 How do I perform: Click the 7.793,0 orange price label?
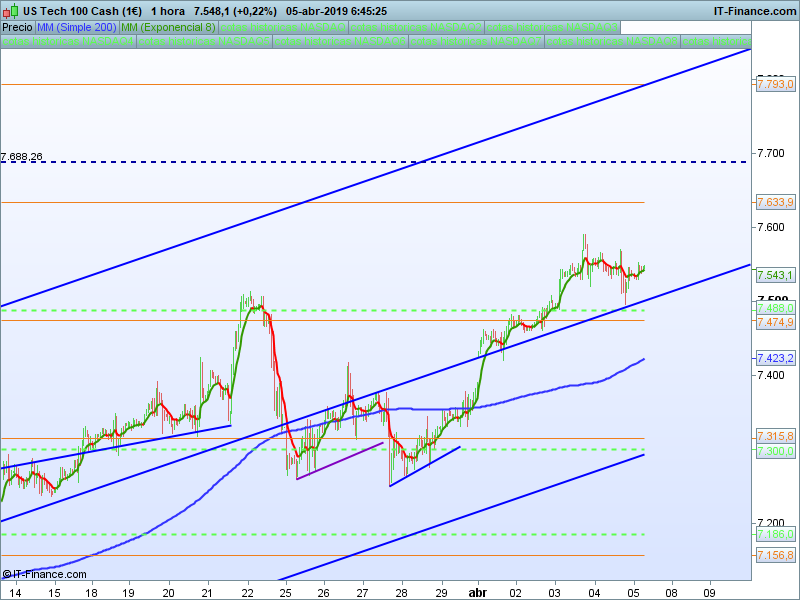click(775, 84)
